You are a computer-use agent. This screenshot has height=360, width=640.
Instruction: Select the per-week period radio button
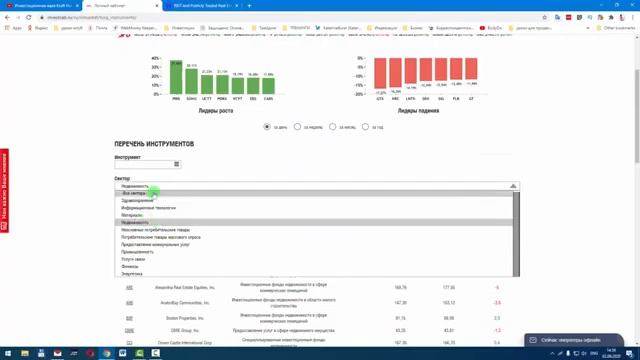[297, 127]
